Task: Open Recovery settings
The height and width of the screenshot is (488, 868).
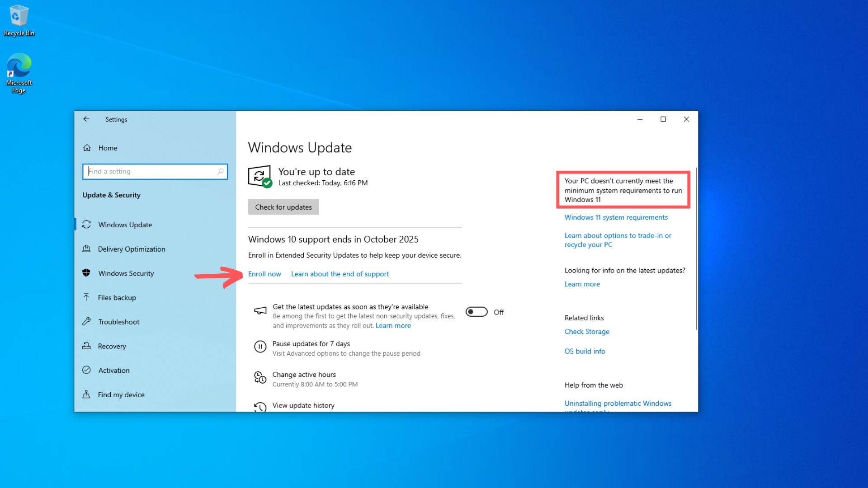Action: 112,346
